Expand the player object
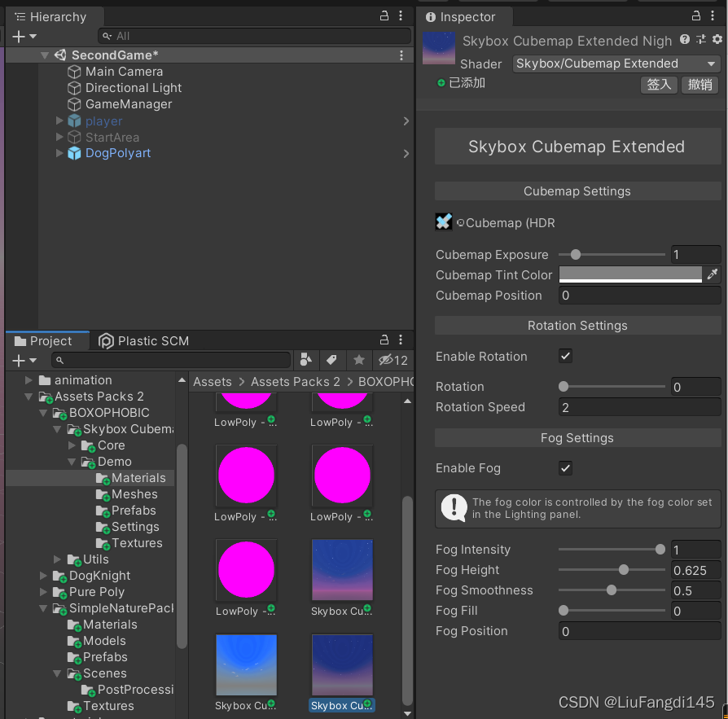Viewport: 728px width, 719px height. click(x=59, y=121)
